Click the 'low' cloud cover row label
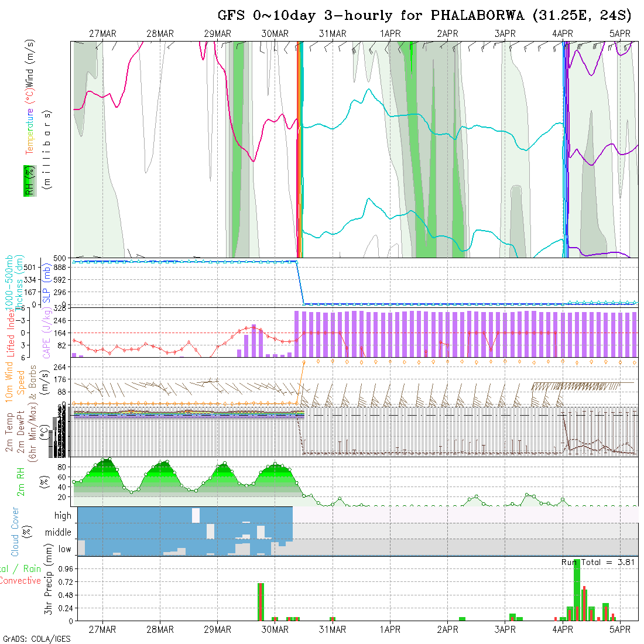 (64, 549)
